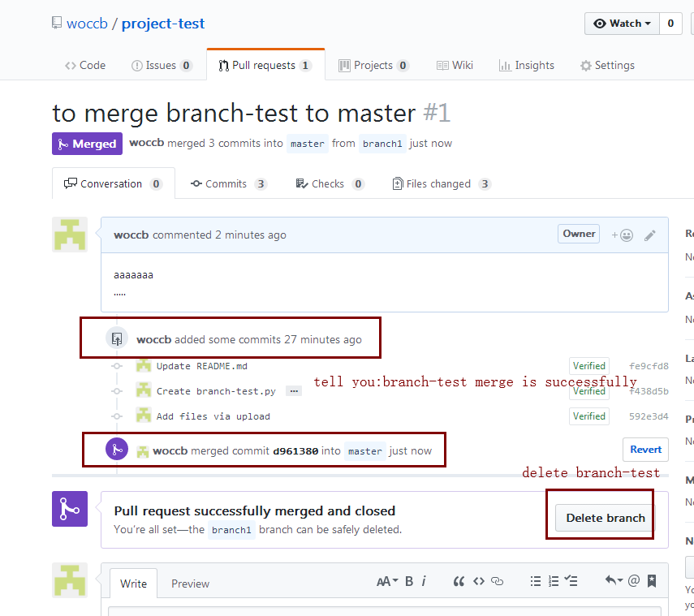Click the branch1 label in the header

(x=382, y=144)
